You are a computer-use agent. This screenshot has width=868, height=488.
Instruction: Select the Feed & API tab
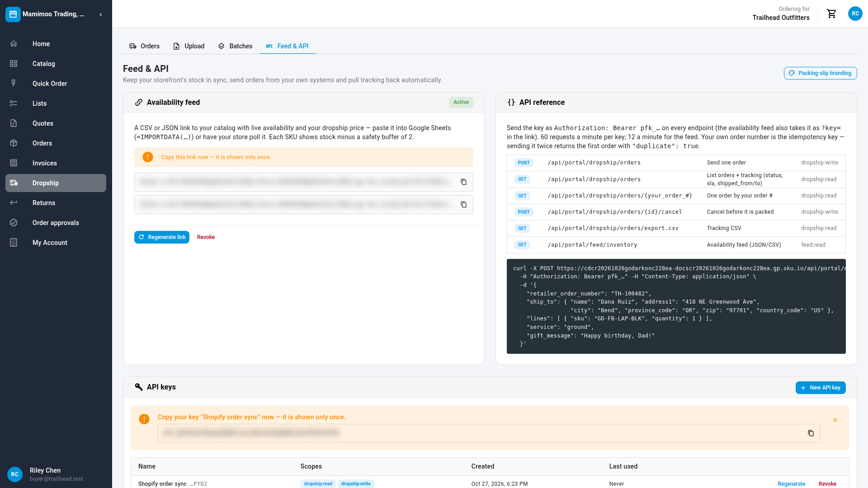click(288, 46)
